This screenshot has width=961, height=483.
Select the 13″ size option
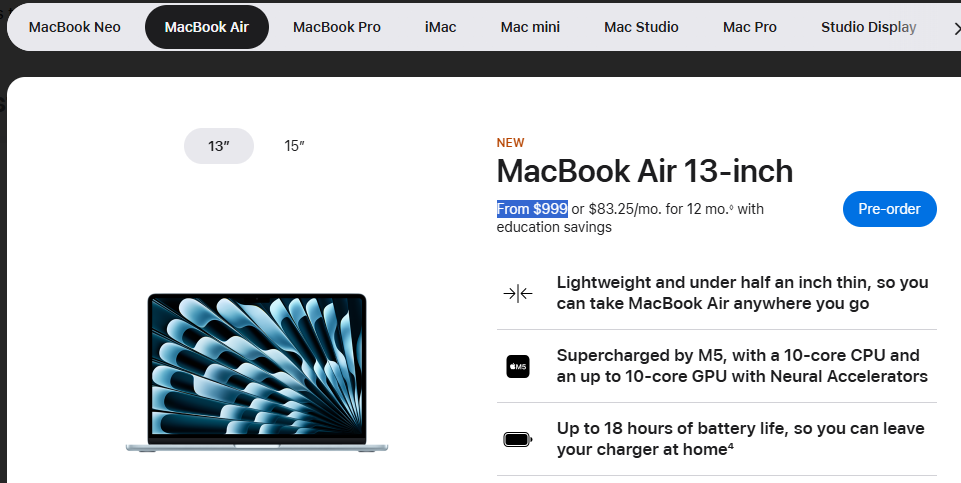coord(219,146)
